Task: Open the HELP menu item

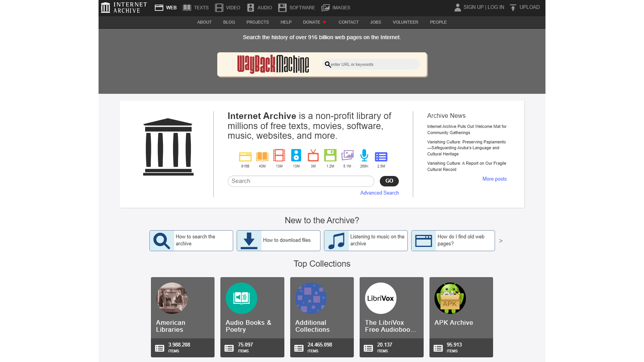Action: (286, 22)
